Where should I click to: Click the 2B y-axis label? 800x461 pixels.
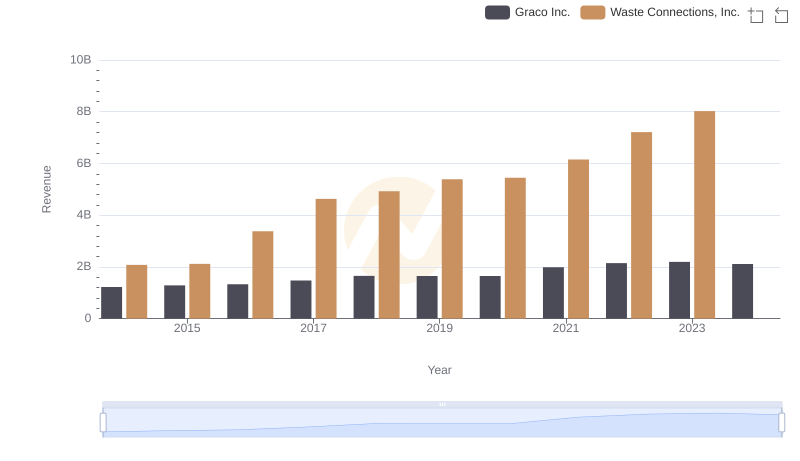click(x=84, y=267)
